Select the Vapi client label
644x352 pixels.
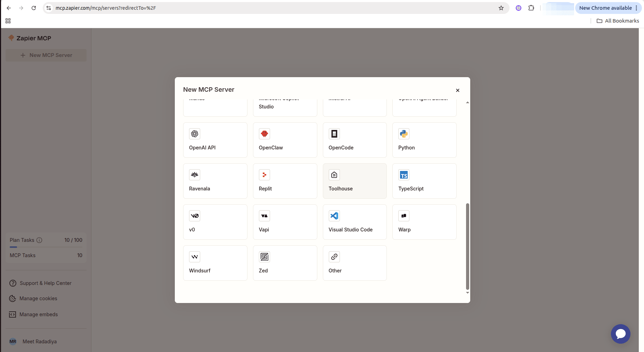click(x=264, y=230)
